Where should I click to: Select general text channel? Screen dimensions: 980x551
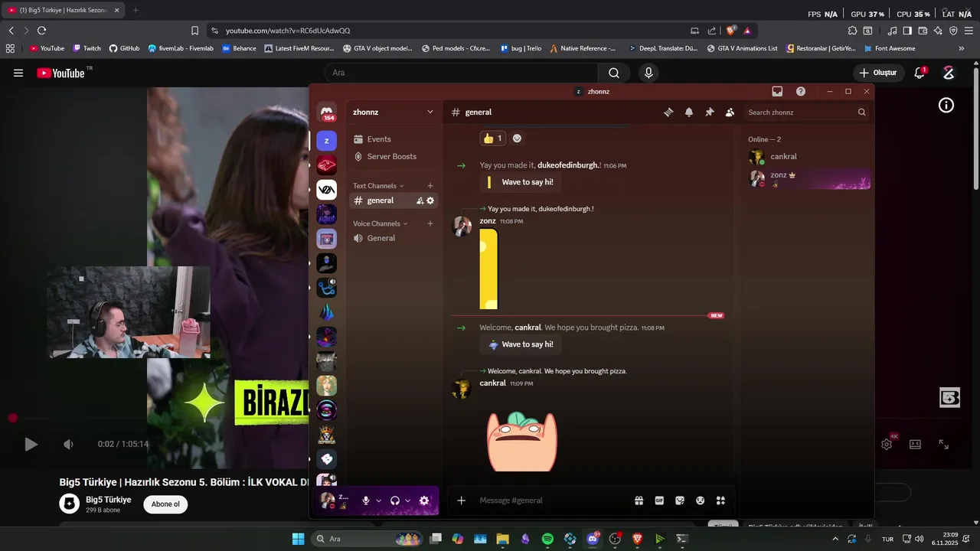click(x=394, y=201)
